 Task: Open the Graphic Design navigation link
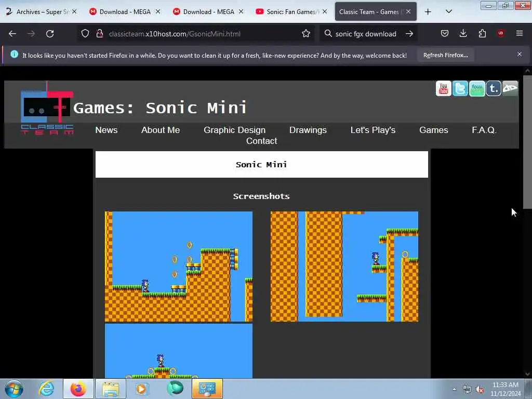tap(234, 130)
